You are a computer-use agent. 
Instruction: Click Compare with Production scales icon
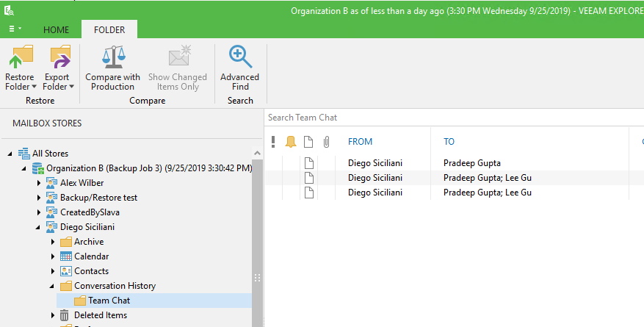click(x=113, y=57)
